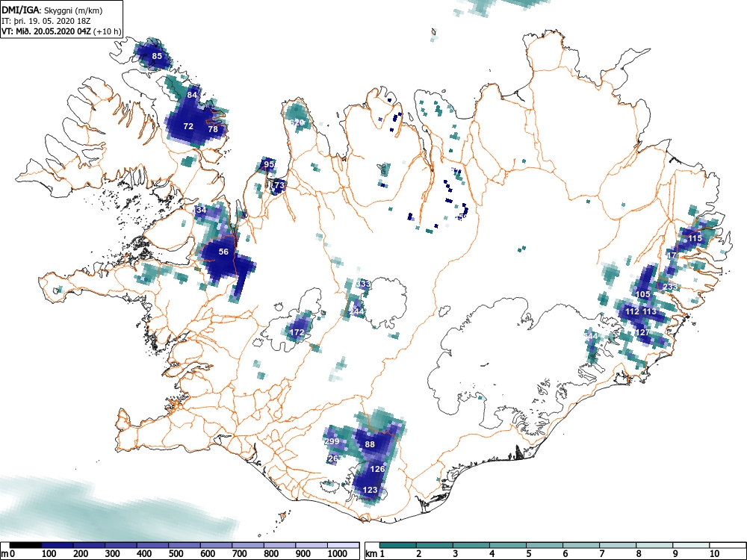Viewport: 747px width, 560px height.
Task: Click the visibility value 85 in the northwest
Action: tap(157, 56)
